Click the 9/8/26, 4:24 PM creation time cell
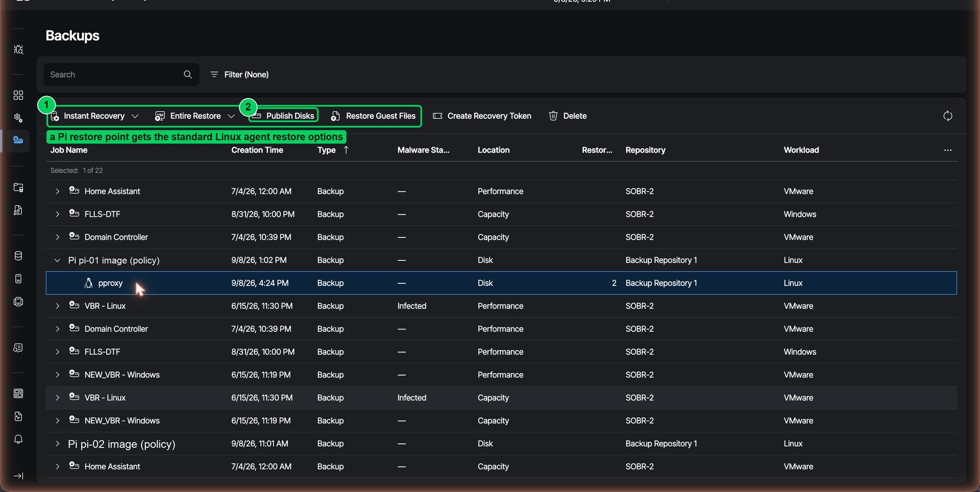The image size is (980, 492). point(260,283)
